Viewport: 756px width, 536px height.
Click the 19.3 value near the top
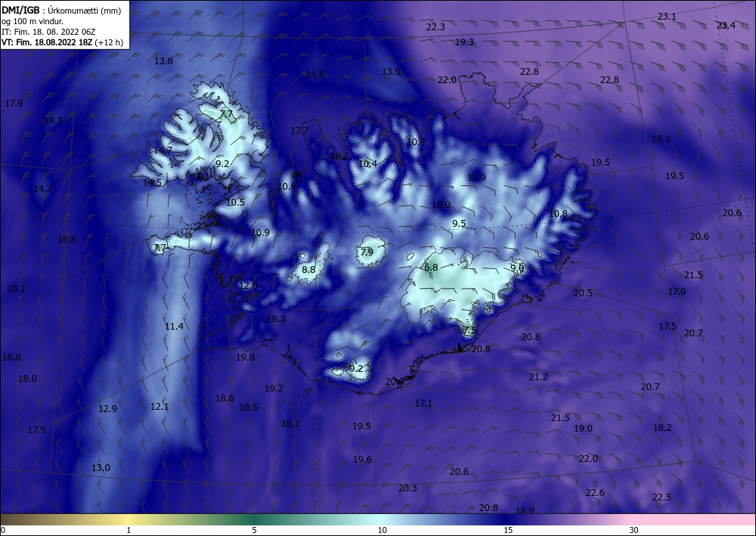(464, 42)
